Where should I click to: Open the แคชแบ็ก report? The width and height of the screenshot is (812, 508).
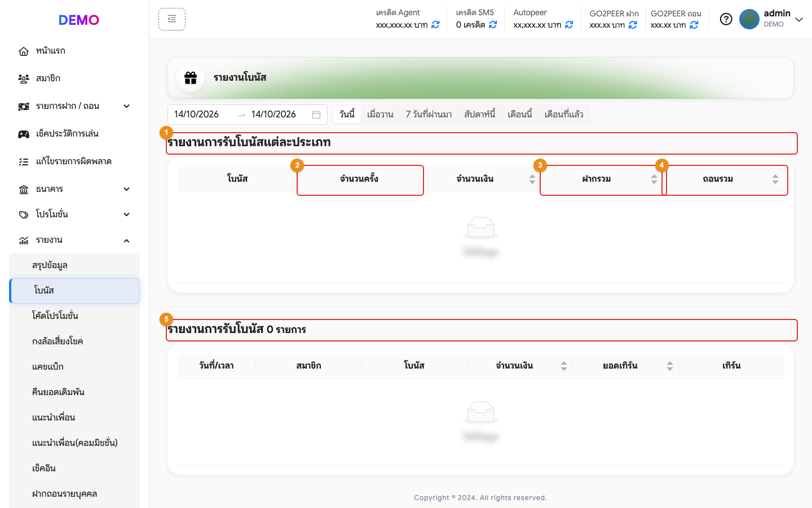74,367
